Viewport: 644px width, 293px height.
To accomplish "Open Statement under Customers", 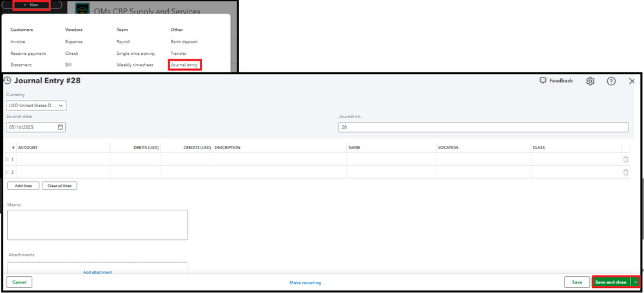I will pyautogui.click(x=21, y=65).
